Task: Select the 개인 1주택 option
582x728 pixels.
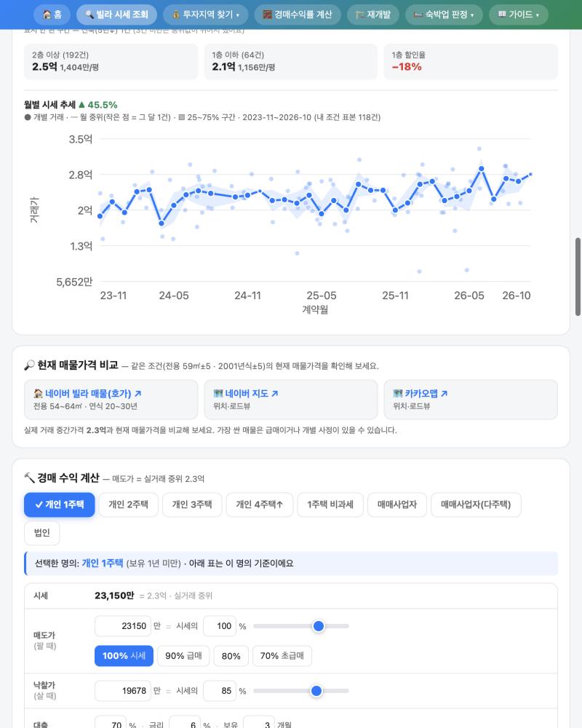Action: click(60, 505)
